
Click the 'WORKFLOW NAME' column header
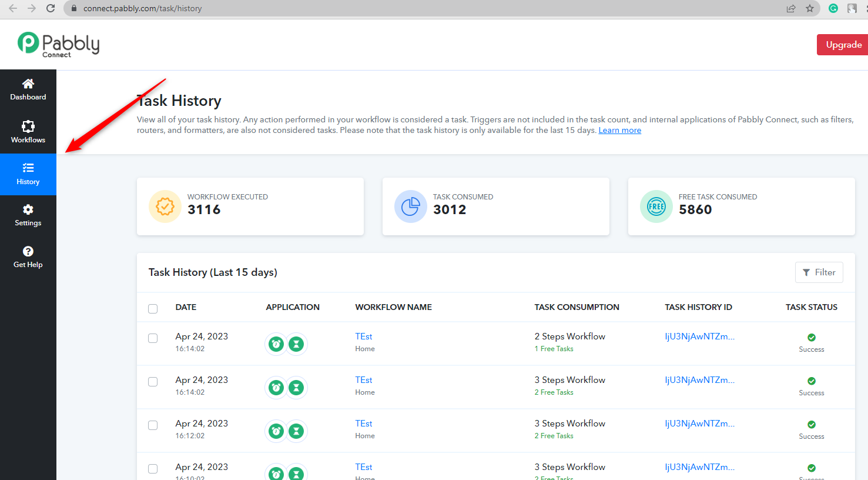[x=393, y=307]
